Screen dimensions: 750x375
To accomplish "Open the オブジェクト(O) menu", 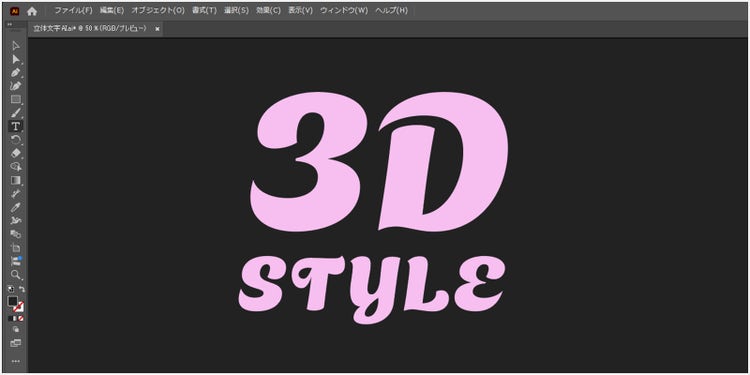I will coord(158,11).
